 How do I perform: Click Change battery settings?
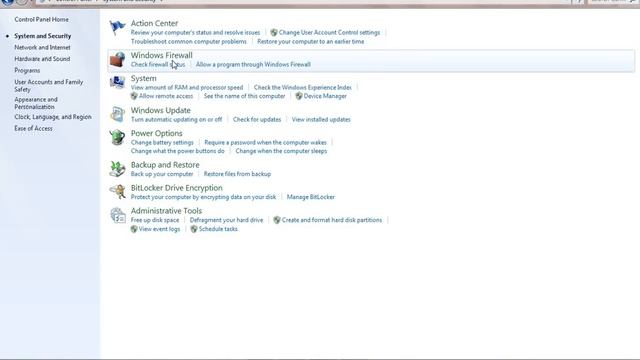[162, 142]
